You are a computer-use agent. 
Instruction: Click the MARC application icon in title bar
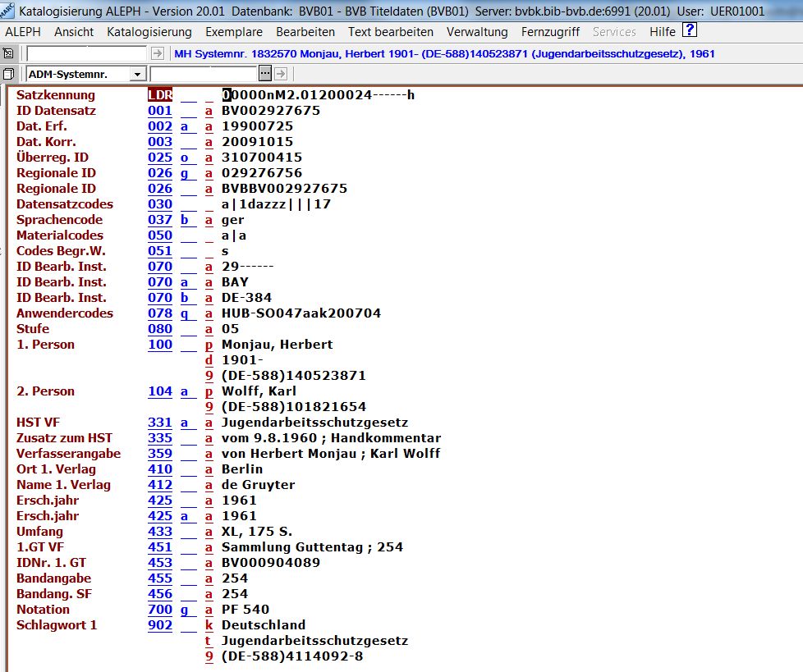pyautogui.click(x=7, y=11)
